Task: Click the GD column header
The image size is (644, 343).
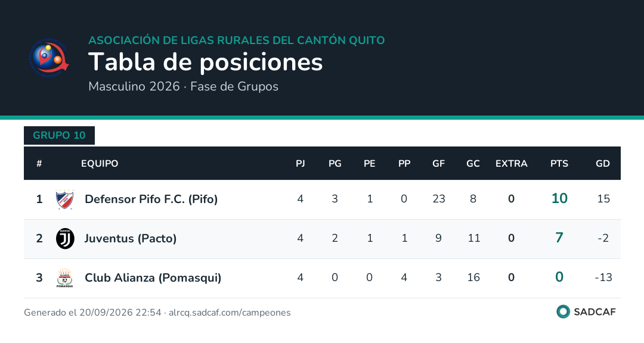Action: click(602, 164)
